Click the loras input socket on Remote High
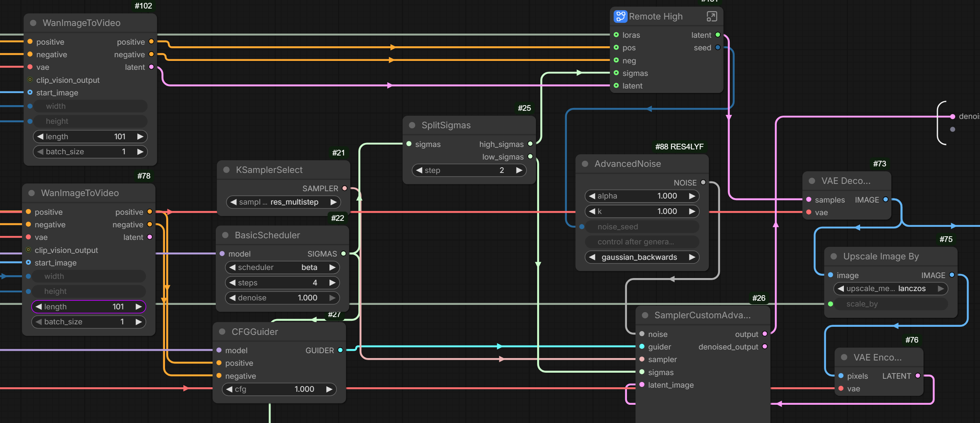Viewport: 980px width, 423px height. point(616,35)
